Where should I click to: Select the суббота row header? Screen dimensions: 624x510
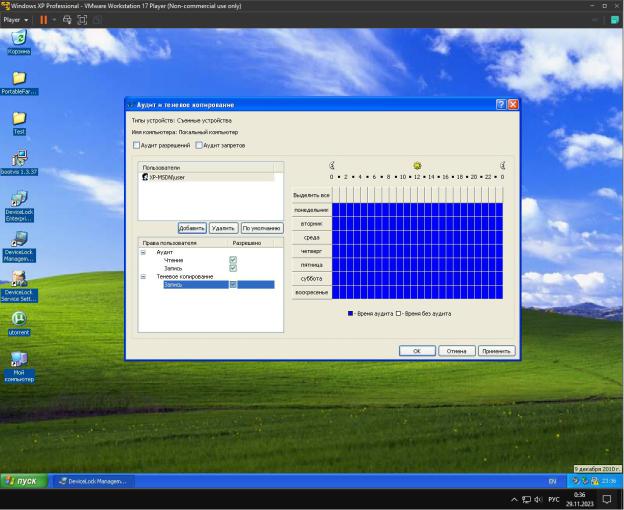311,278
